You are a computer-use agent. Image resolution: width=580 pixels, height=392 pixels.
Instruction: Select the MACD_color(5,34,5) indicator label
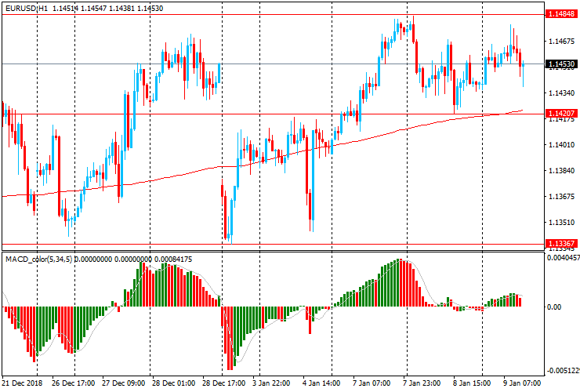tap(38, 259)
